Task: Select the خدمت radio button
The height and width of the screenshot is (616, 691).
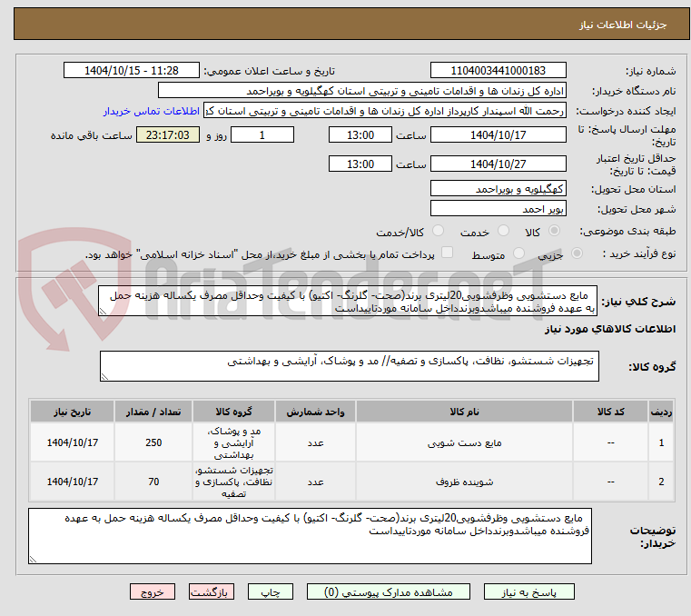Action: [x=503, y=231]
